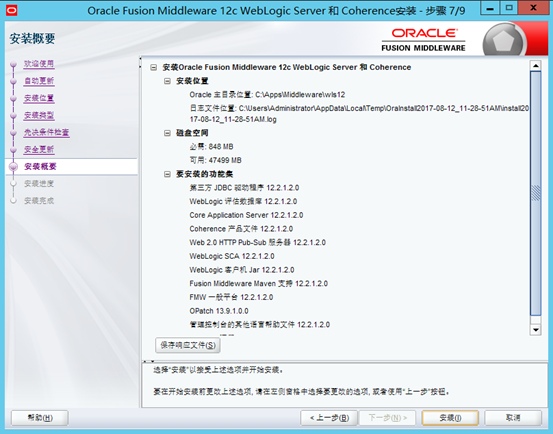Viewport: 553px width, 434px height.
Task: Select Core Application Server 12.2.1.2.0 row
Action: point(246,215)
